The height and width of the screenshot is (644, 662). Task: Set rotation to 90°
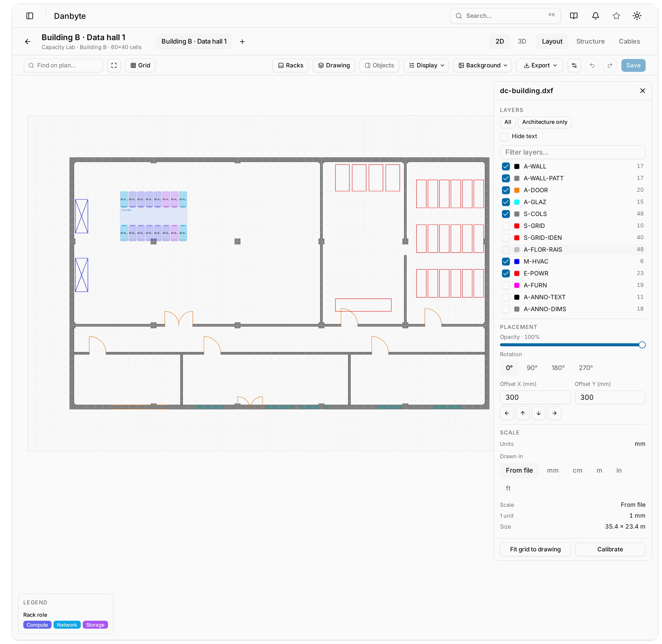tap(532, 368)
